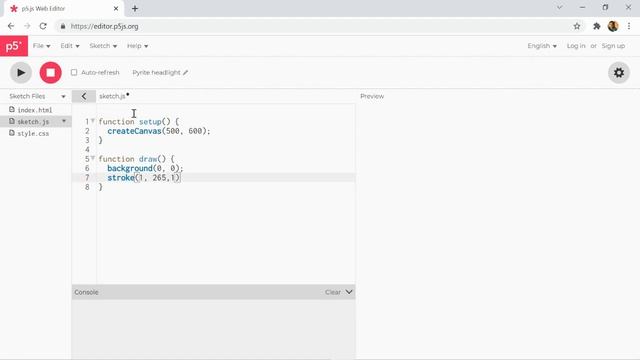Run the sketch with Play button
640x360 pixels.
pyautogui.click(x=20, y=73)
